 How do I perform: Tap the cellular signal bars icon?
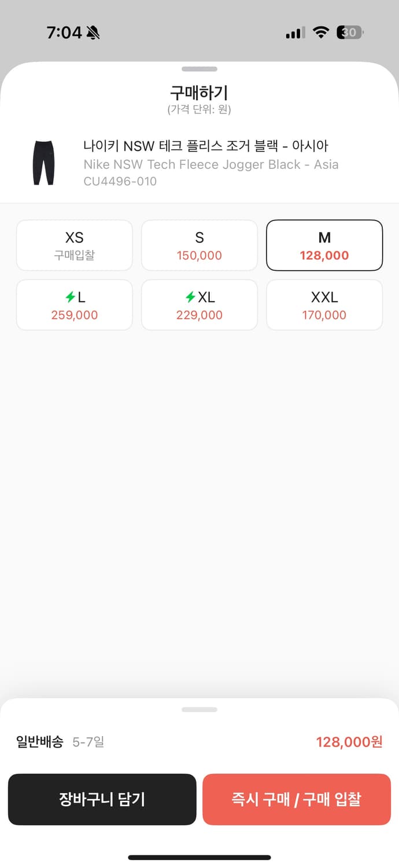click(295, 33)
